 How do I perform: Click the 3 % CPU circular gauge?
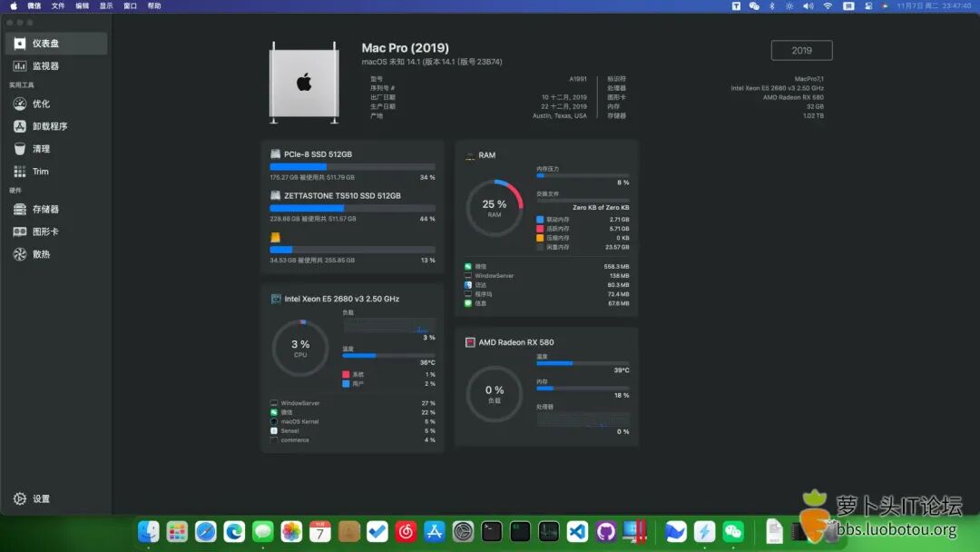click(x=300, y=349)
